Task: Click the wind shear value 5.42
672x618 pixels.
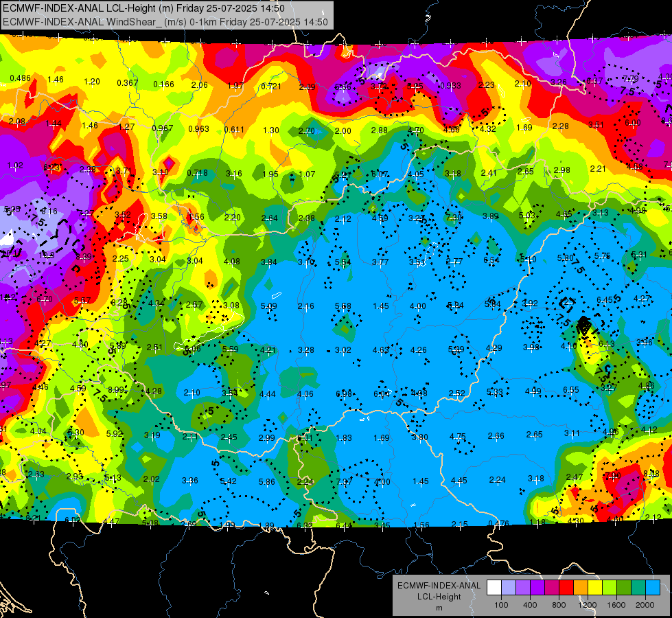Action: [229, 481]
